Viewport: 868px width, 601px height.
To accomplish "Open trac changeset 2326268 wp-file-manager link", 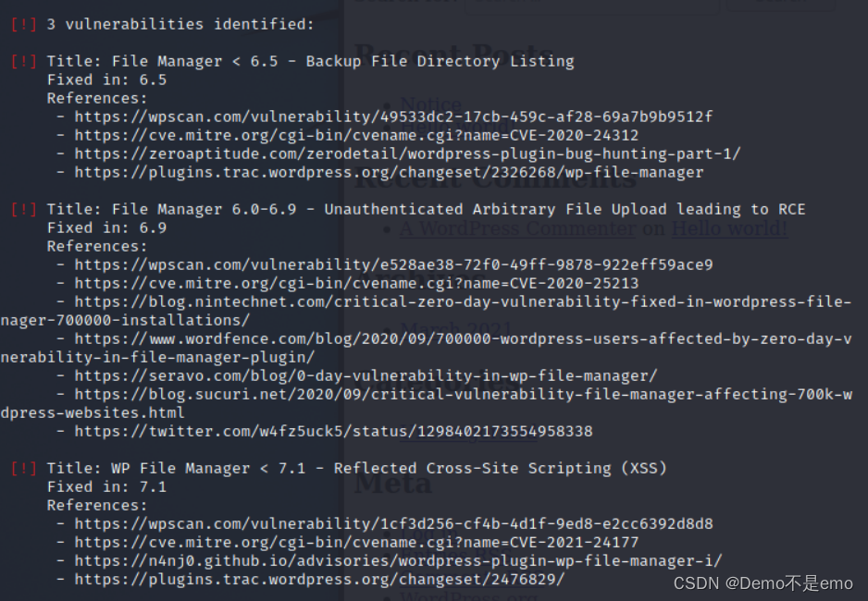I will [x=390, y=173].
